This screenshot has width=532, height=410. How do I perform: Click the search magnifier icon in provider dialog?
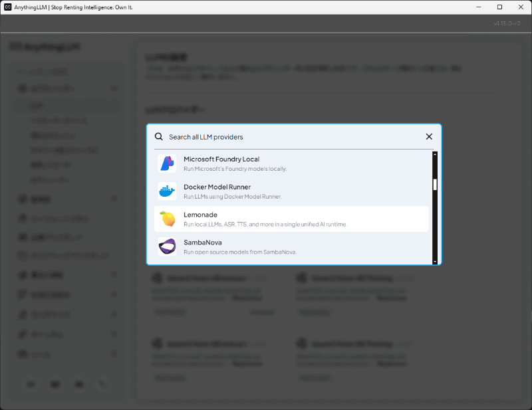pyautogui.click(x=159, y=137)
